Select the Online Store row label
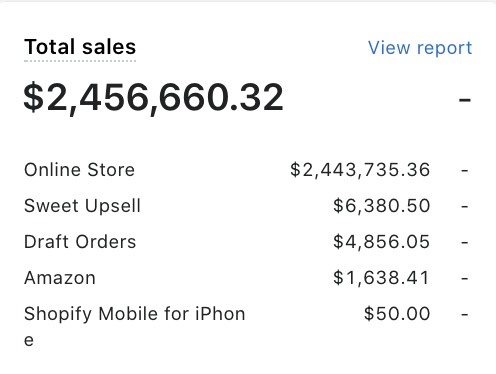This screenshot has height=374, width=496. (79, 170)
